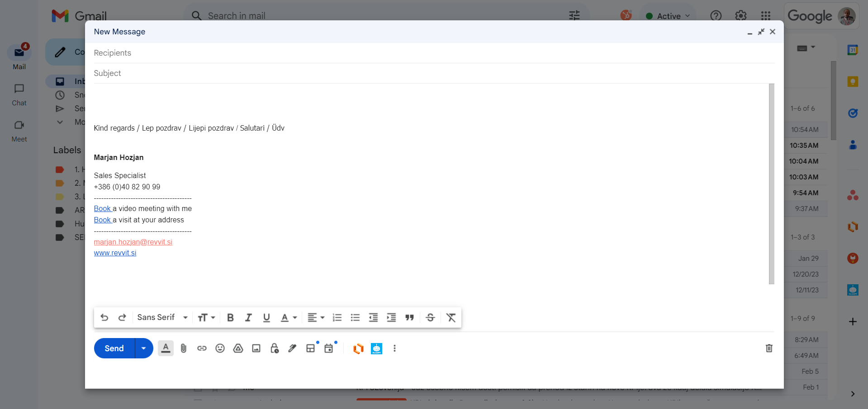Insert signature using the pen icon
The height and width of the screenshot is (409, 868).
click(x=292, y=348)
